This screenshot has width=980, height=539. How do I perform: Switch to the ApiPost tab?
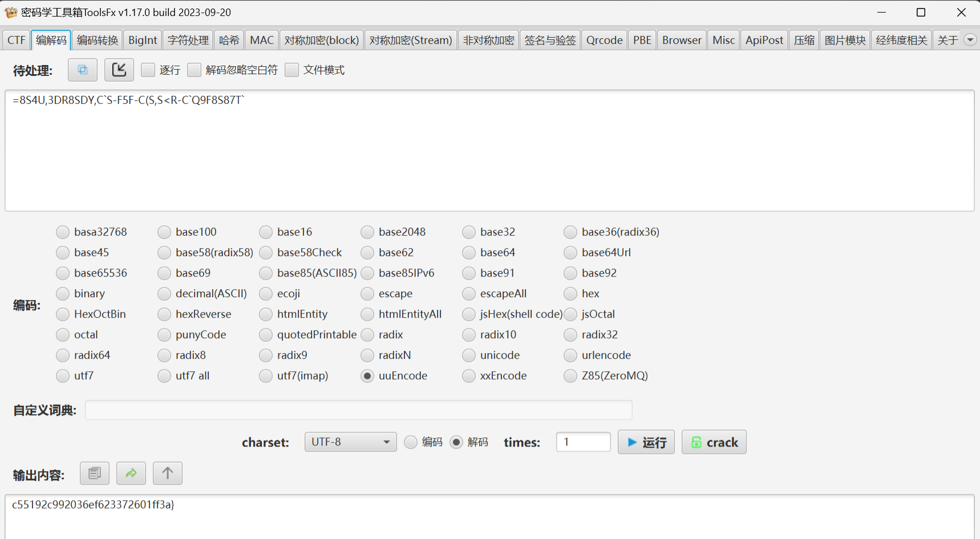pyautogui.click(x=764, y=40)
